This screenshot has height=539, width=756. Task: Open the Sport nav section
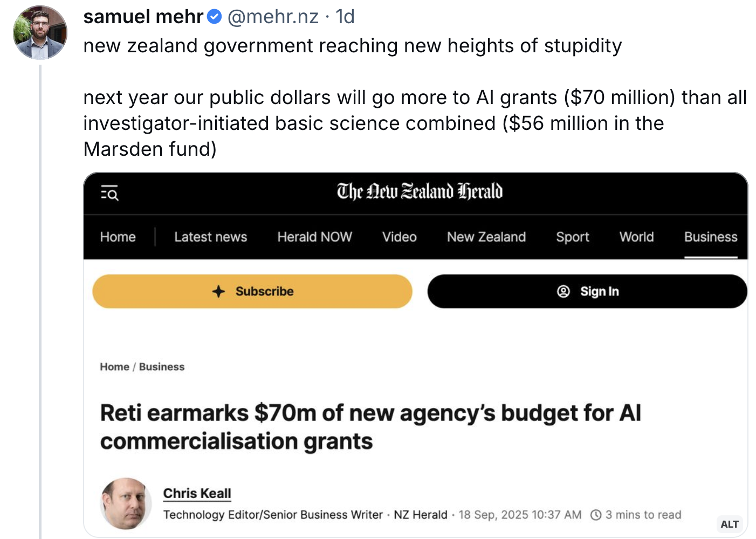572,237
